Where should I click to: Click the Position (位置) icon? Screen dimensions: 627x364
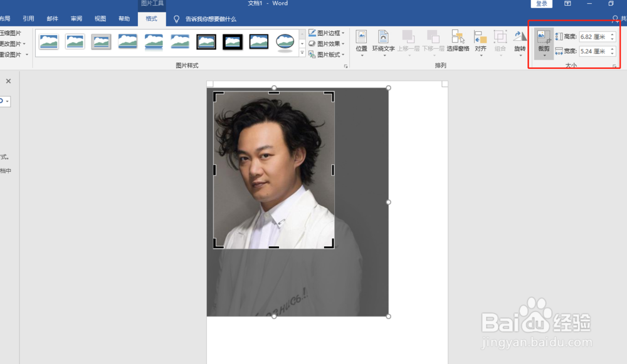(x=362, y=37)
